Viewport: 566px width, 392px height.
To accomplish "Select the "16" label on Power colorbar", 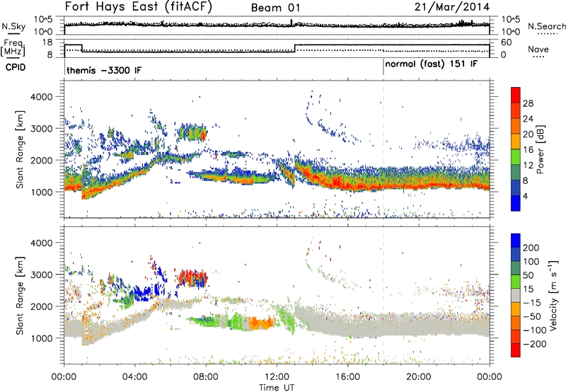I will [x=528, y=150].
